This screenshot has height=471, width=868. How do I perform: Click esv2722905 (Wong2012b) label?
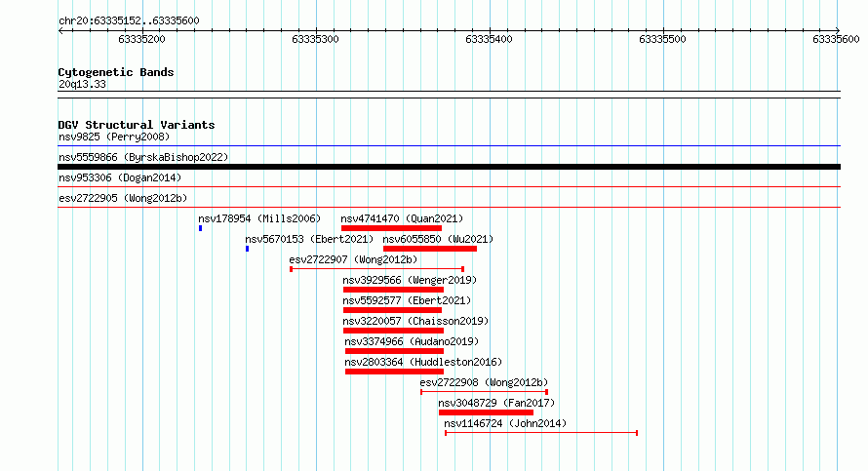pyautogui.click(x=123, y=198)
